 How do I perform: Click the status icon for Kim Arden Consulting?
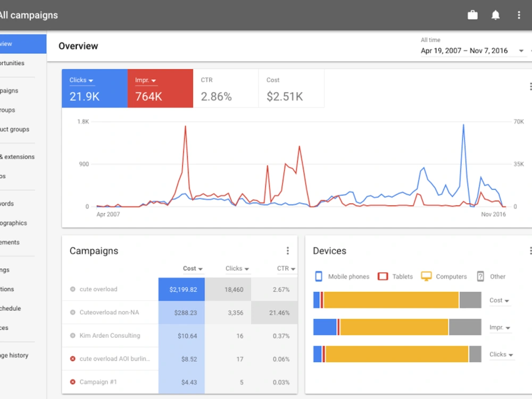point(72,335)
